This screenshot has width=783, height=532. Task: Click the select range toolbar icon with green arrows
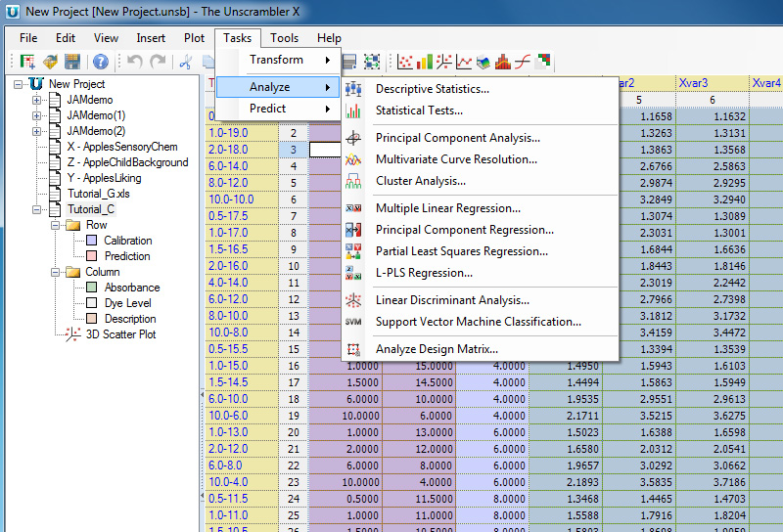coord(372,62)
